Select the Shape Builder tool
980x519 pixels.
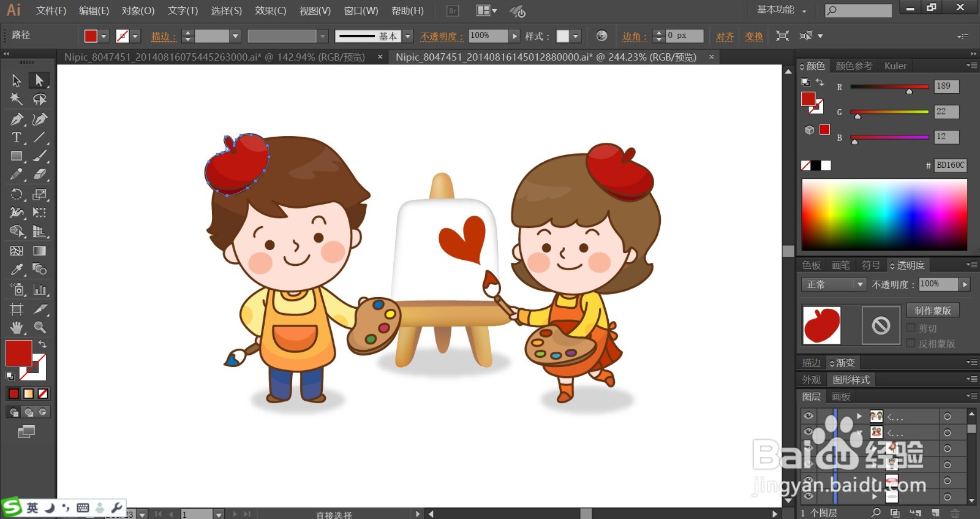click(17, 232)
